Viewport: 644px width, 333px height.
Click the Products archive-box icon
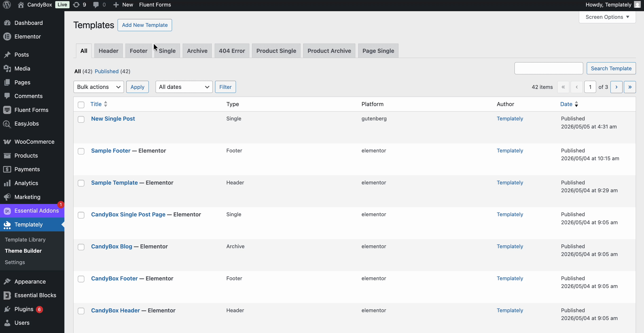7,156
